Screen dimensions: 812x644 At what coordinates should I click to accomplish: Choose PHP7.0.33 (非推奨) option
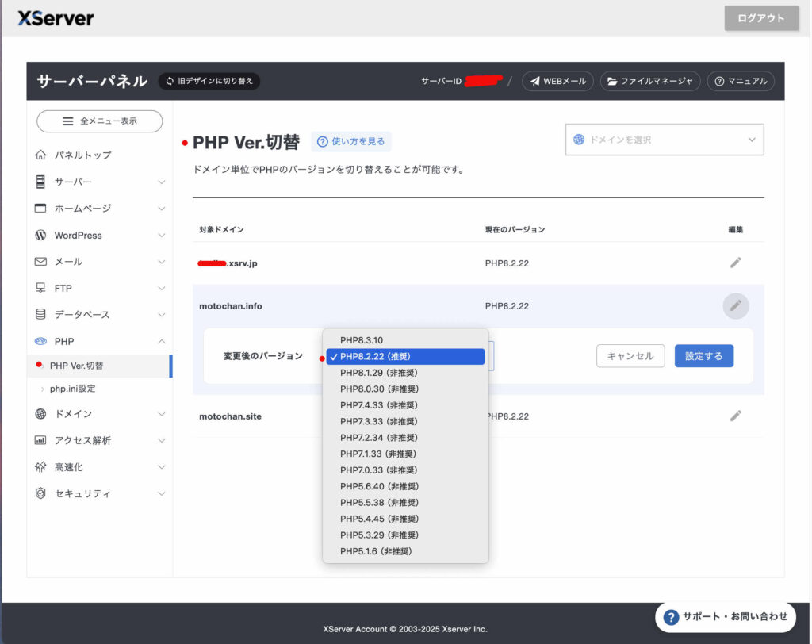(405, 470)
